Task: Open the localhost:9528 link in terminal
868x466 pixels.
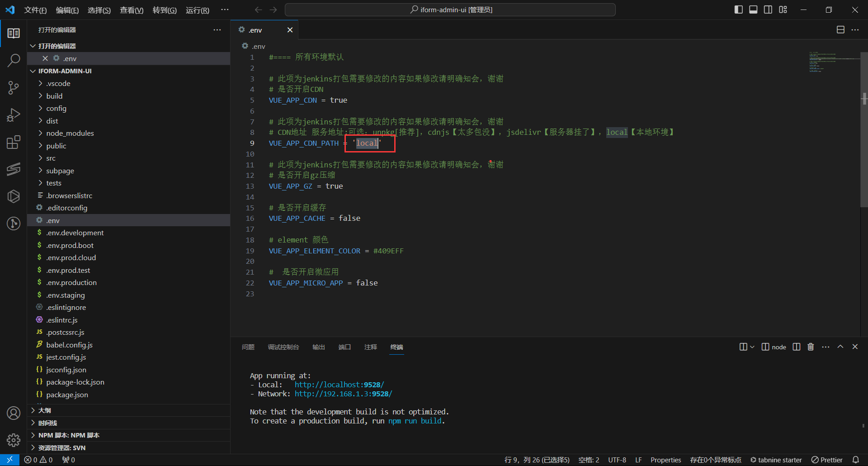Action: click(339, 385)
